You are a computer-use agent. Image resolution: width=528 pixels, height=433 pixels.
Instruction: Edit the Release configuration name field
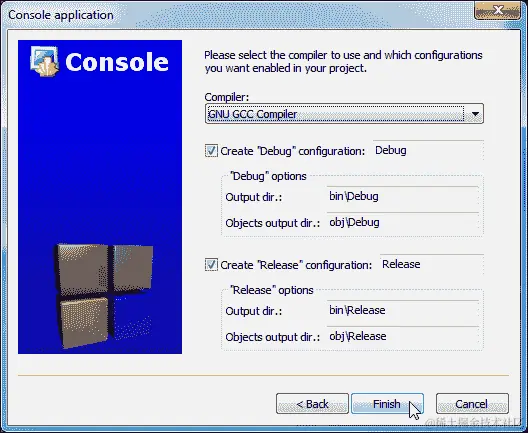[x=432, y=264]
